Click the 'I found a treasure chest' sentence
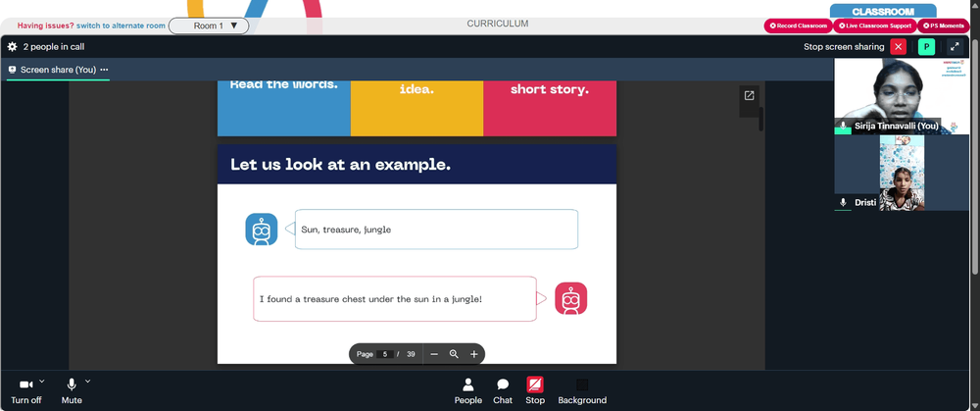Screen dimensions: 980x411 pyautogui.click(x=370, y=299)
